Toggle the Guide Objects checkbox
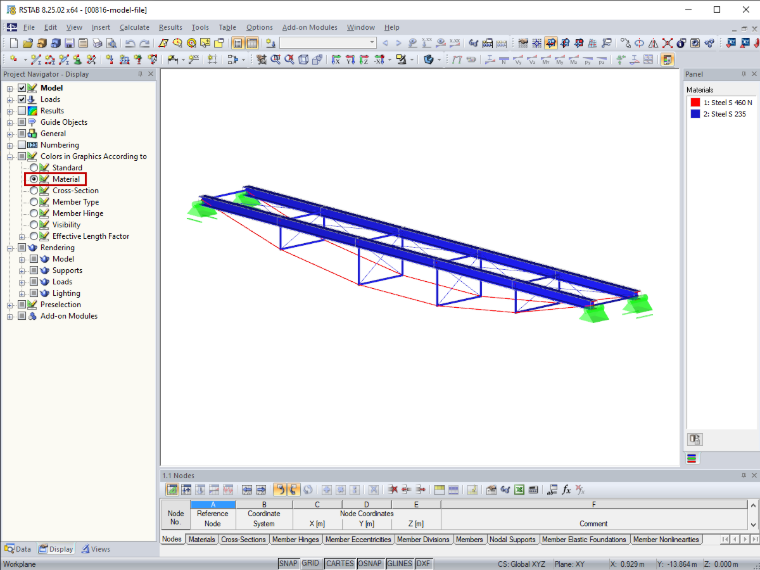760x570 pixels. [x=22, y=122]
